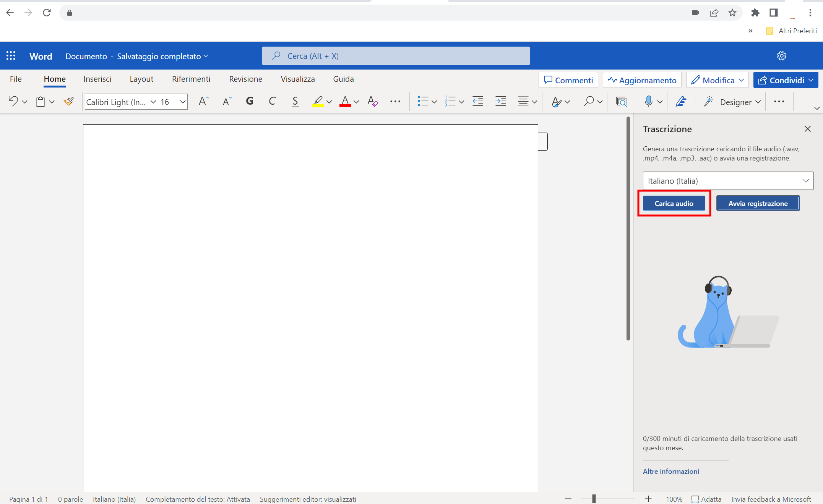Expand the bullet list options chevron

point(433,101)
